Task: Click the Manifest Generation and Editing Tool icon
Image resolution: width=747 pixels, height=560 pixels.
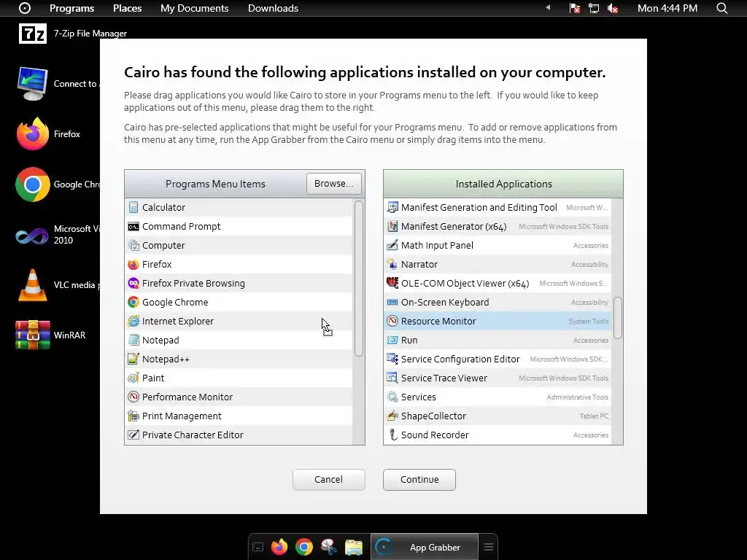Action: click(x=392, y=207)
